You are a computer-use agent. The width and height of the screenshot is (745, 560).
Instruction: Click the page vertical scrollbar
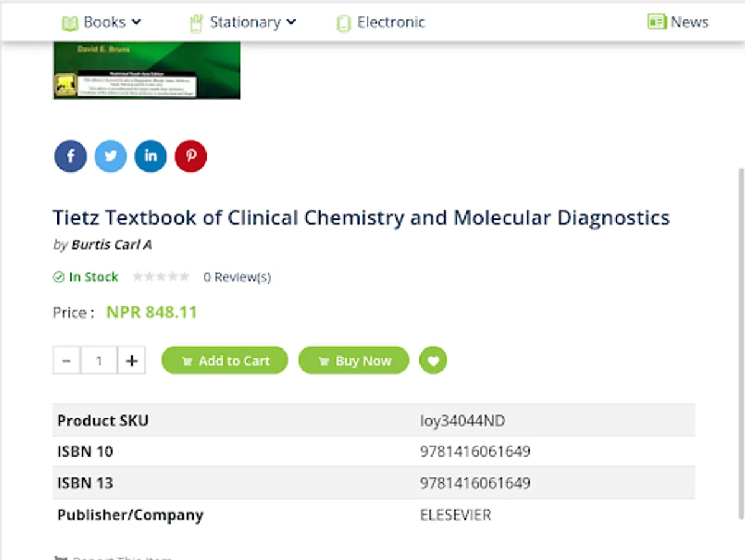click(741, 343)
